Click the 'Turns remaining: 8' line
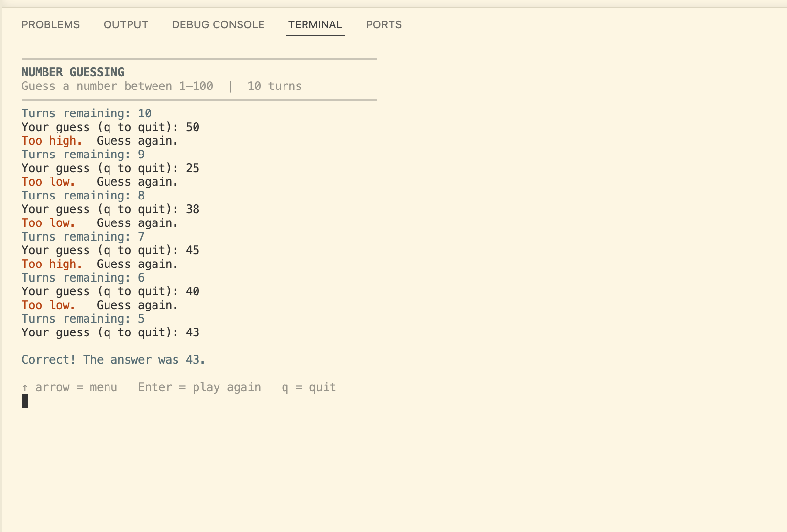Viewport: 787px width, 532px height. coord(83,196)
